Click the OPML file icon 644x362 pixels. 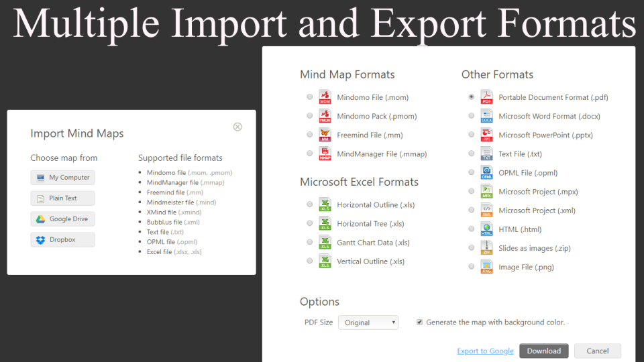487,173
